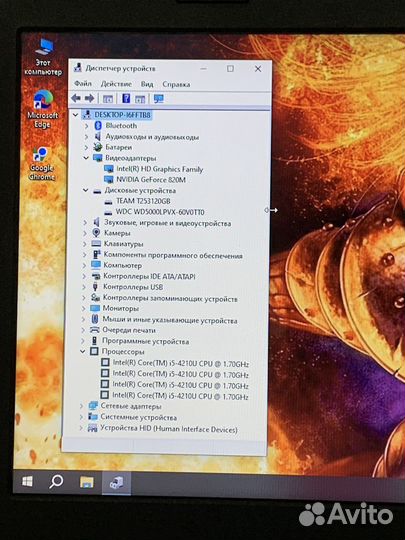
Task: Expand the Сетевые адаптеры category
Action: pos(81,406)
